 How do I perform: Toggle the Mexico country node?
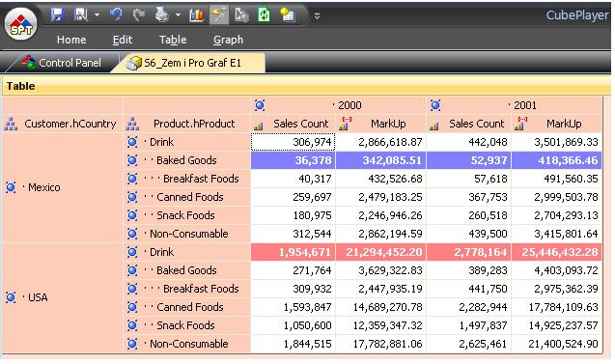(11, 187)
